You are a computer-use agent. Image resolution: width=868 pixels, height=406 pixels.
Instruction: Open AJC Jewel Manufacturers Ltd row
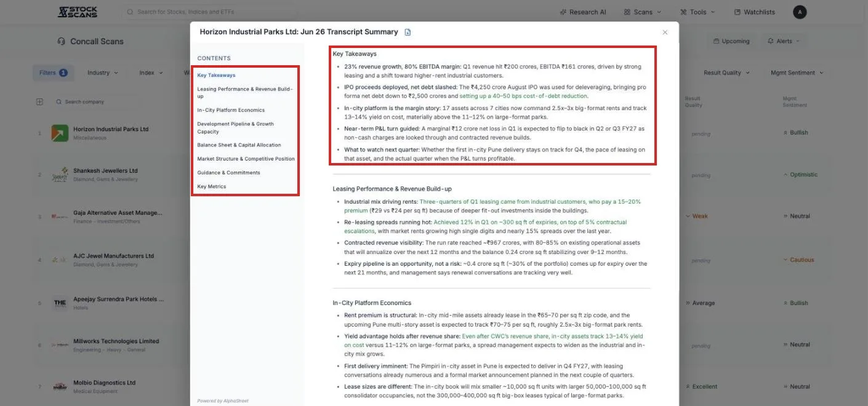113,256
